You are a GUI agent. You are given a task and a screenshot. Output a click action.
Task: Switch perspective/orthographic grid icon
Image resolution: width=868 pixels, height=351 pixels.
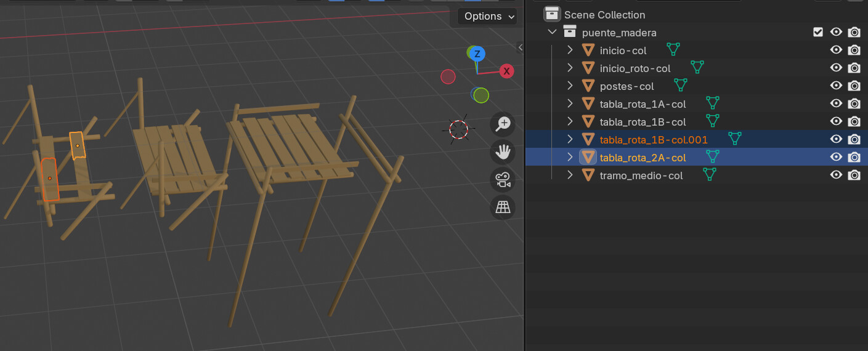tap(503, 208)
